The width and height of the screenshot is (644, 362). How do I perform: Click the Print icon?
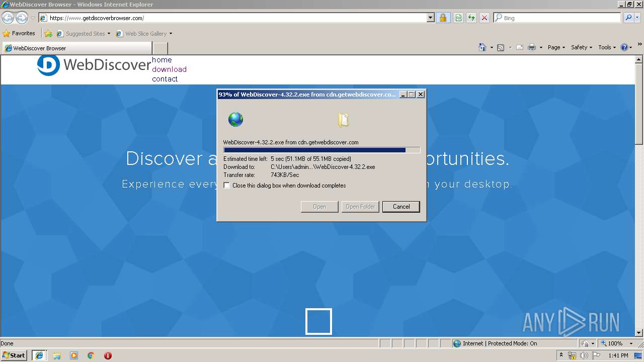532,47
